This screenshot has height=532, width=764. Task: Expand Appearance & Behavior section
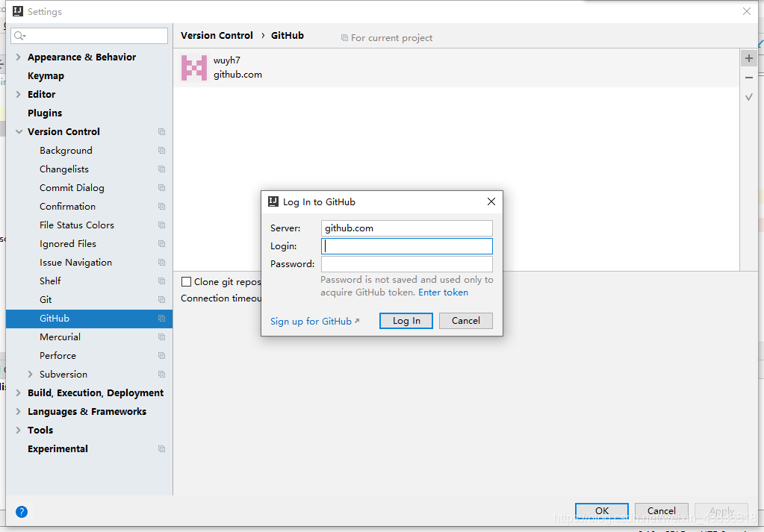tap(19, 57)
